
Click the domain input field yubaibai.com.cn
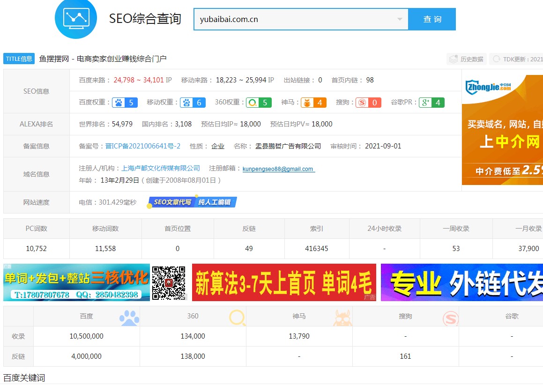(301, 19)
